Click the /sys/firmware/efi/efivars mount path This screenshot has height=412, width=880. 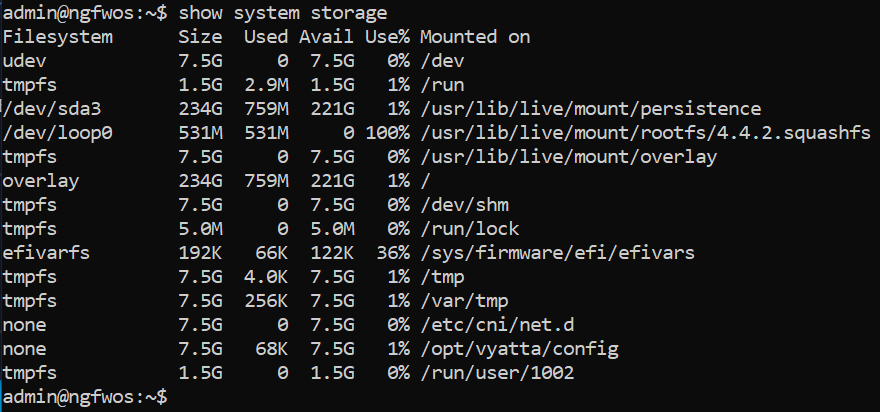558,253
